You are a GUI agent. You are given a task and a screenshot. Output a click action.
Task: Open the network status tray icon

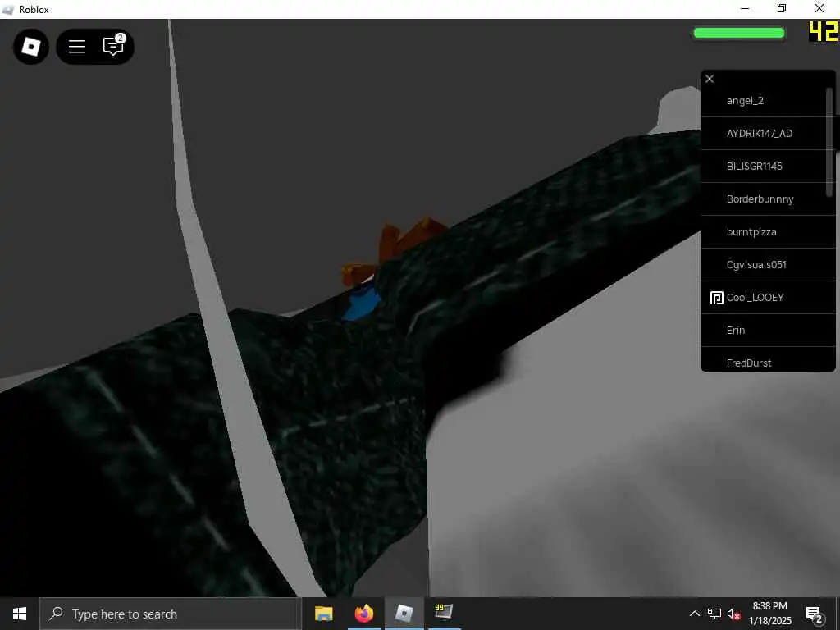pyautogui.click(x=714, y=614)
